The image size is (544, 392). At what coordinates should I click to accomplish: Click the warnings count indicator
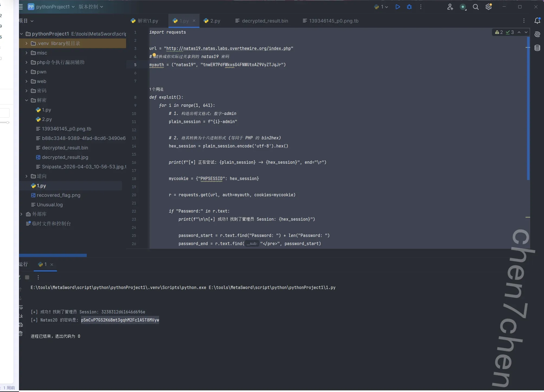click(x=499, y=32)
